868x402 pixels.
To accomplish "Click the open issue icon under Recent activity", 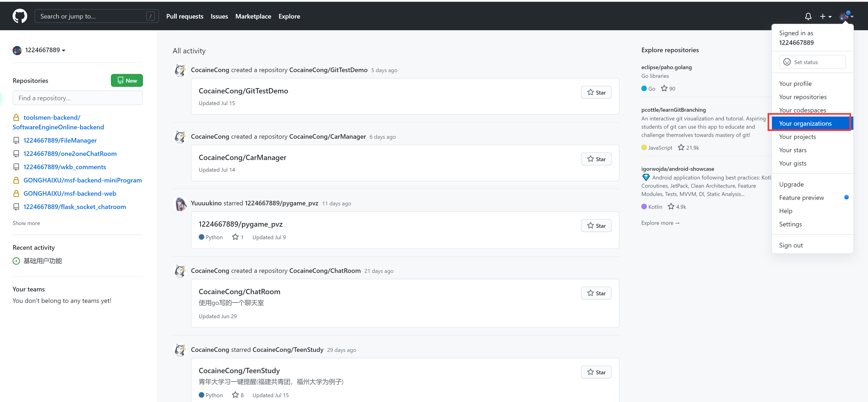I will (16, 261).
